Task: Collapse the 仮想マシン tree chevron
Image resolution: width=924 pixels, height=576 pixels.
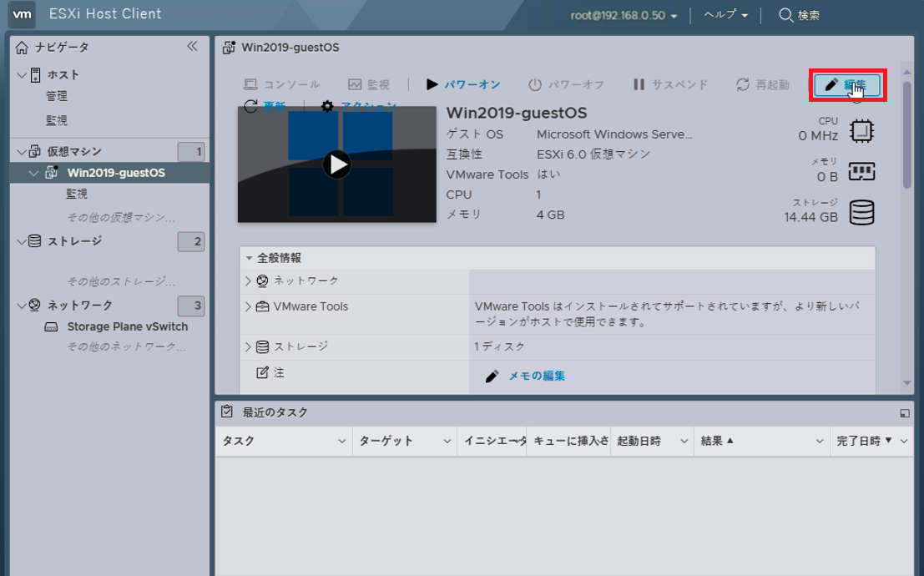Action: pos(22,152)
